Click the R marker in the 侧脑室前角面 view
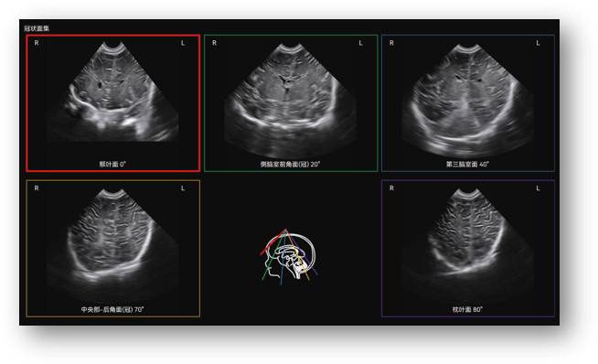Screen dimensions: 598x364 coord(214,43)
